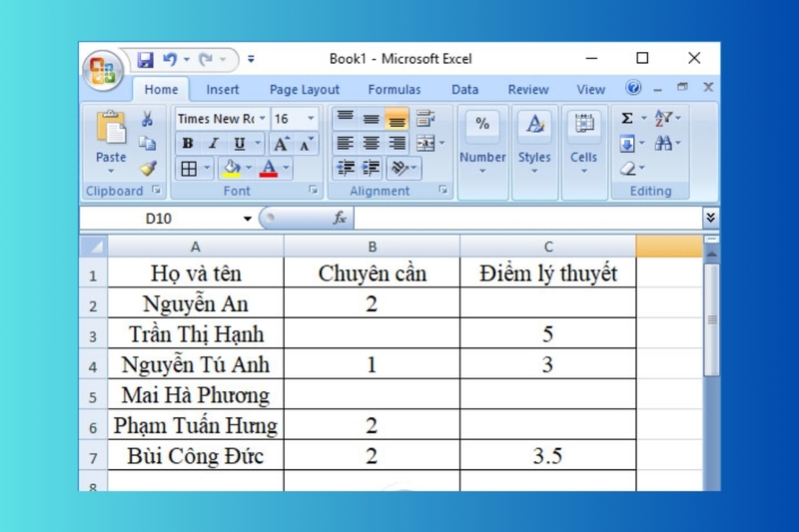Expand the formula bar
This screenshot has width=799, height=532.
[710, 218]
